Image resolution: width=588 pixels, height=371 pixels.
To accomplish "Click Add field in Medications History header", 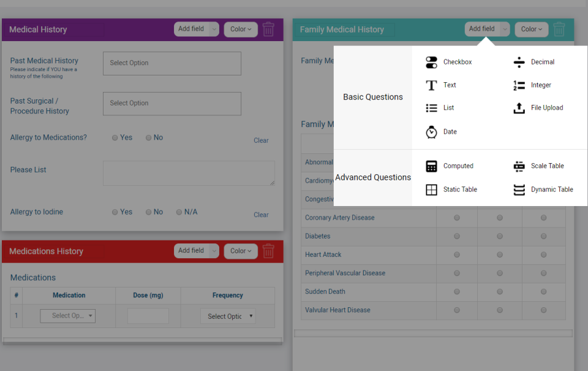I will 191,251.
